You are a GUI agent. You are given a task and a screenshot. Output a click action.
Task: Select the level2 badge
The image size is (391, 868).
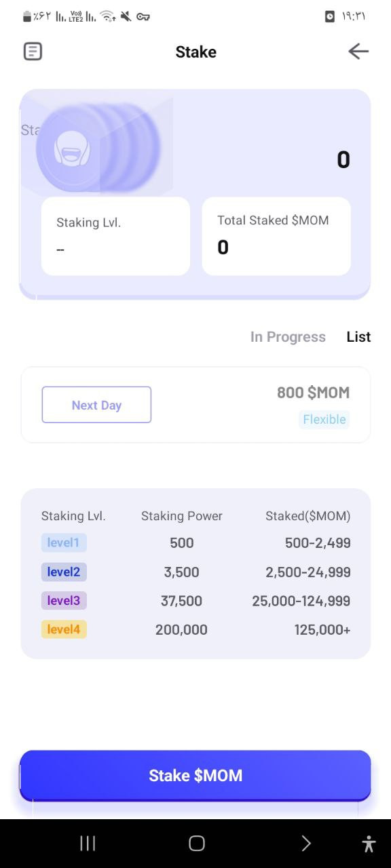(x=64, y=572)
